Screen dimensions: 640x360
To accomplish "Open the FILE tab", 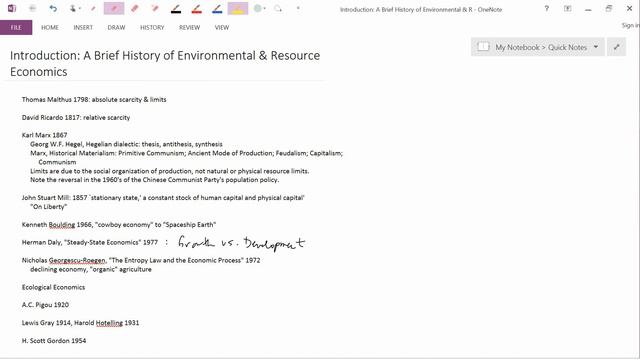I will tap(16, 27).
